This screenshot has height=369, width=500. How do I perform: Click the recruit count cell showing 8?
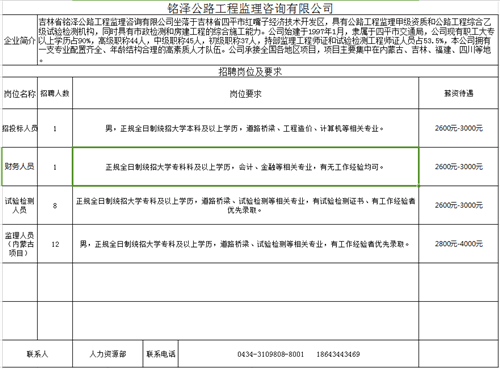pyautogui.click(x=55, y=205)
